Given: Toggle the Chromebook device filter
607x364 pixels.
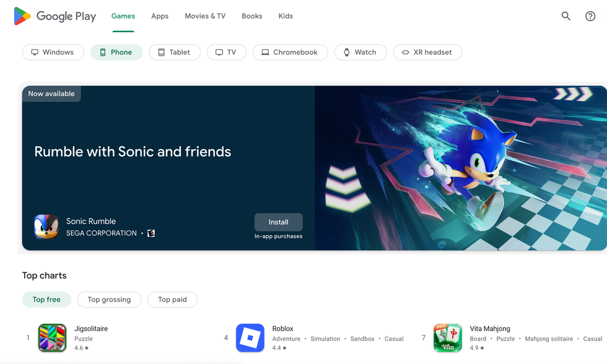Looking at the screenshot, I should coord(290,52).
